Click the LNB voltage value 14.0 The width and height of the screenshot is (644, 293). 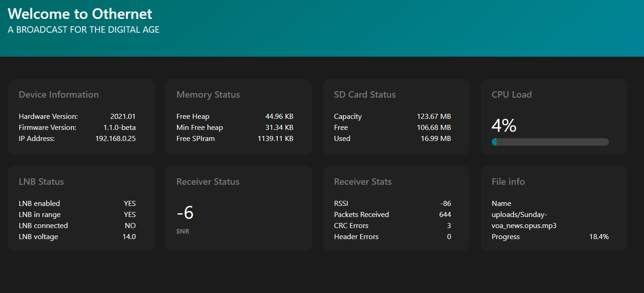coord(130,237)
